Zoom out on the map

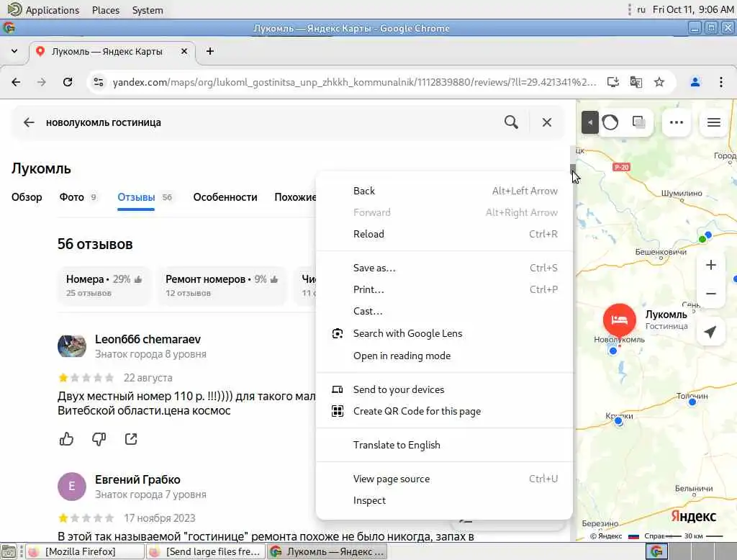(x=710, y=294)
